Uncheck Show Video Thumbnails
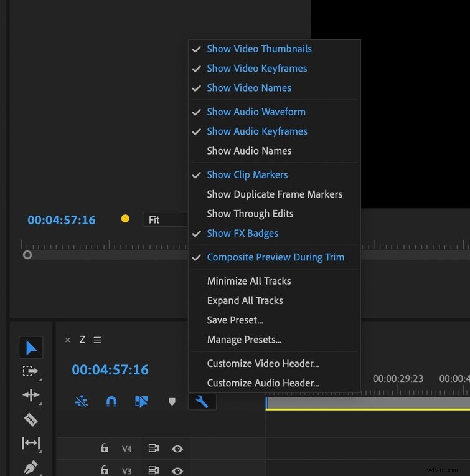This screenshot has height=476, width=470. pos(274,49)
